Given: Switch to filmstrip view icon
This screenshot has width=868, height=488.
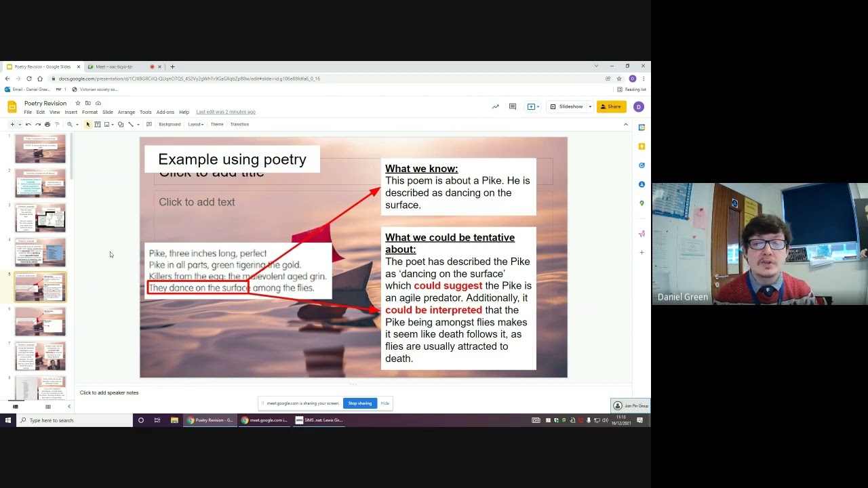Looking at the screenshot, I should (x=16, y=407).
